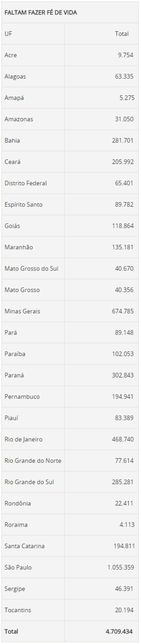Select the Paraíba row label
The image size is (141, 644).
(x=15, y=354)
